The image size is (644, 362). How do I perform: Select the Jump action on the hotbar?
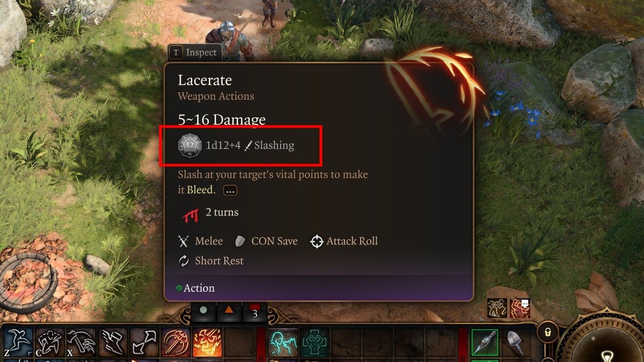(19, 342)
